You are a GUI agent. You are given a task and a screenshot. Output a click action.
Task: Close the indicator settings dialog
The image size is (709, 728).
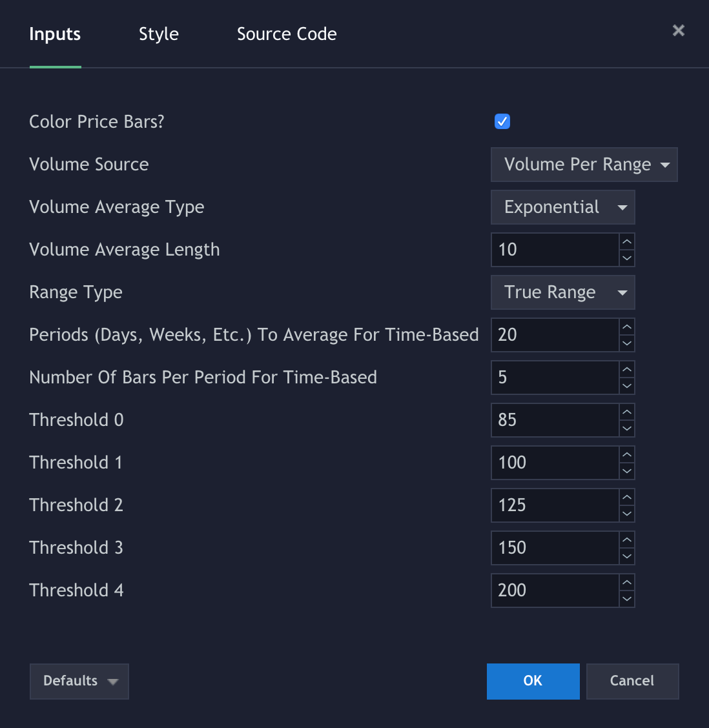tap(677, 30)
